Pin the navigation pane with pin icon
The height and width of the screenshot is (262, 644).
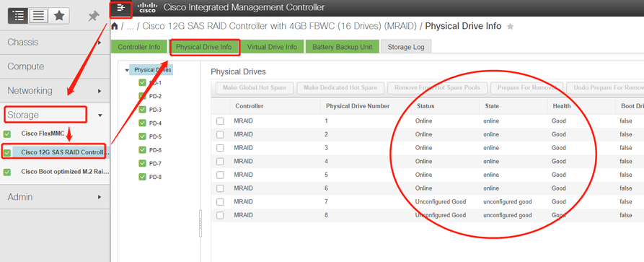point(94,17)
